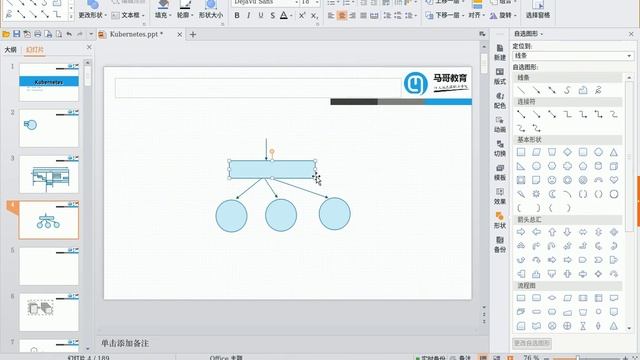Add a new document tab with plus
Viewport: 640px width, 360px height.
193,35
